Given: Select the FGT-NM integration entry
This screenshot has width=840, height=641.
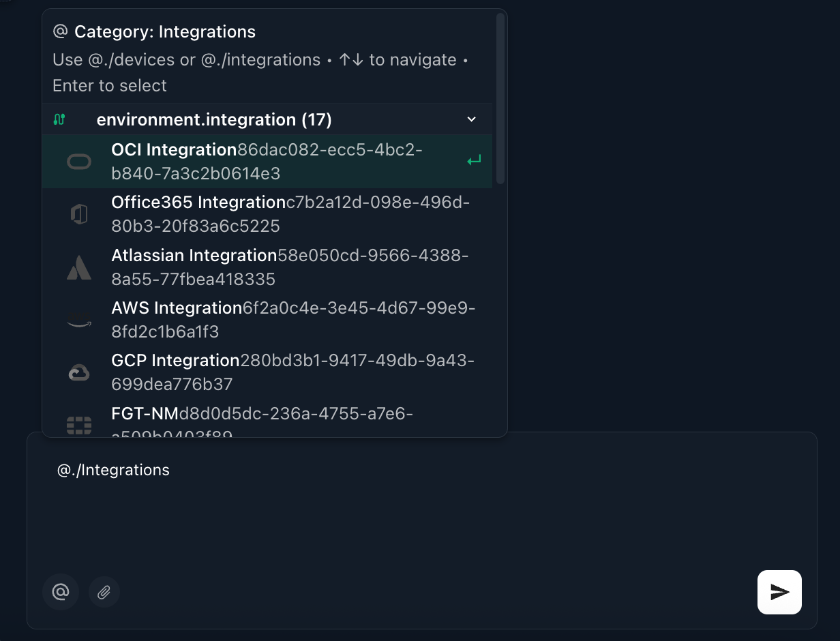Looking at the screenshot, I should point(267,417).
